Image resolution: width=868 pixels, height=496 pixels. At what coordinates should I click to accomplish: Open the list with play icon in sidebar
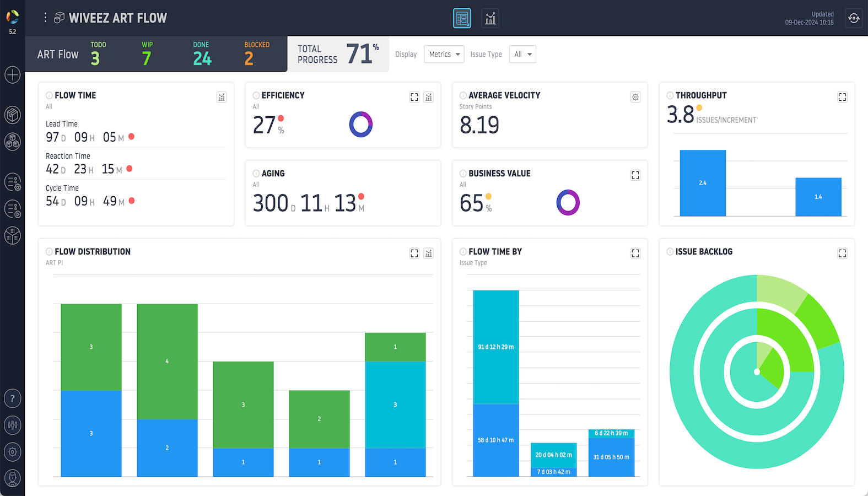[x=13, y=209]
